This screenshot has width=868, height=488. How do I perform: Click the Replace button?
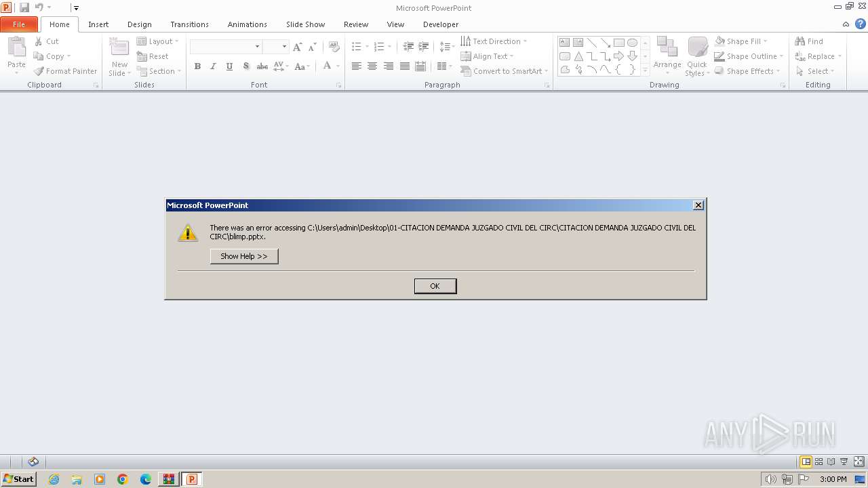click(818, 56)
